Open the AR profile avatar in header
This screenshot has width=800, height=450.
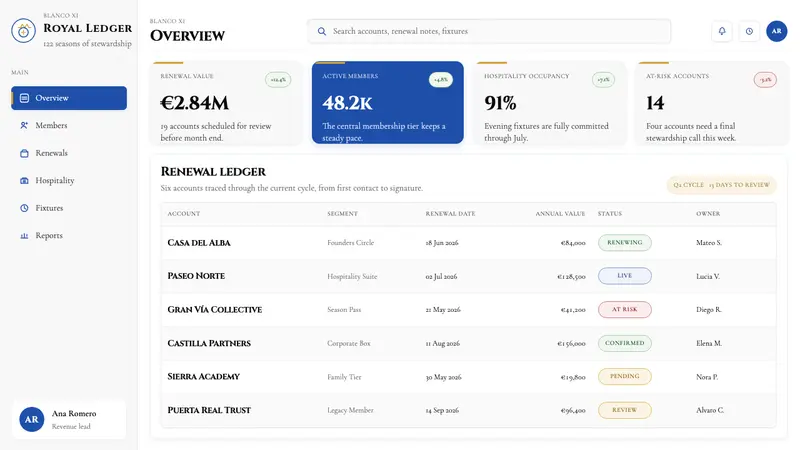click(777, 31)
